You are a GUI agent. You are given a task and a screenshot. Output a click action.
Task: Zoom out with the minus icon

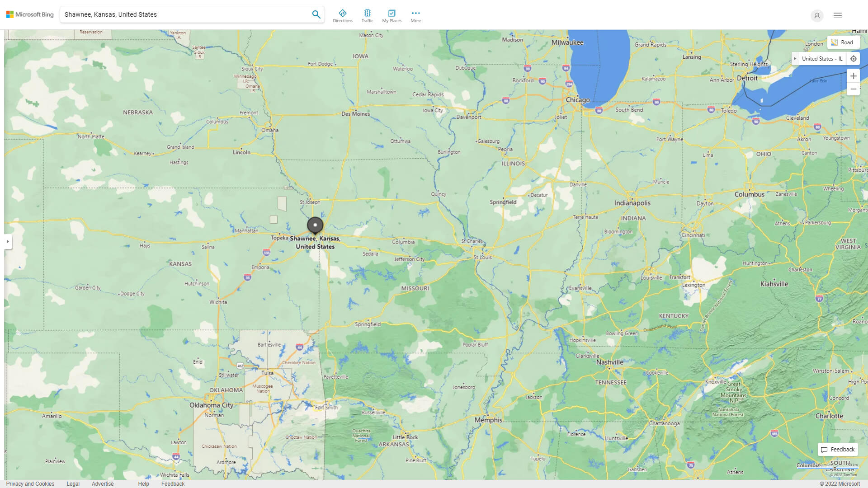coord(854,89)
